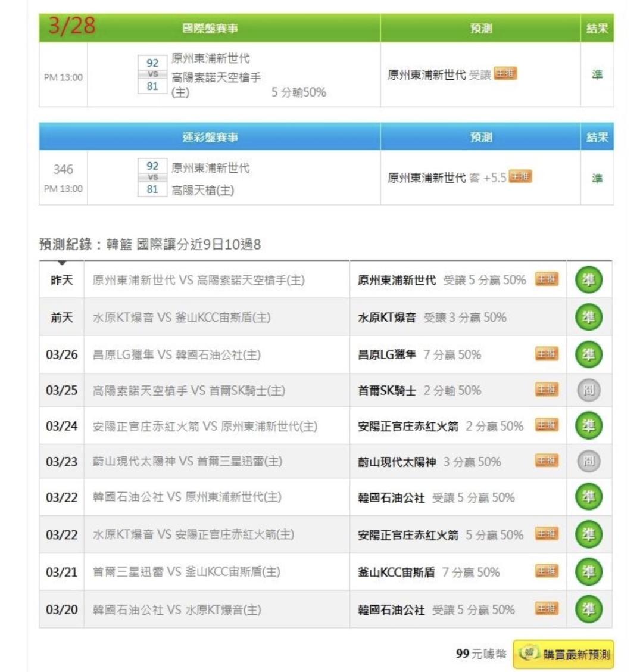Click the 預測 column header in green table

(480, 28)
